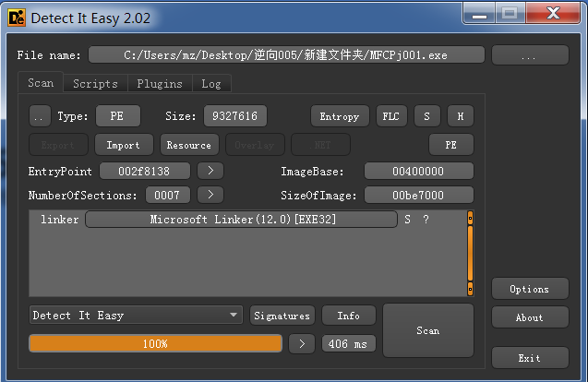Click the arrow next to NumberOfSections
Image resolution: width=588 pixels, height=382 pixels.
pos(210,195)
